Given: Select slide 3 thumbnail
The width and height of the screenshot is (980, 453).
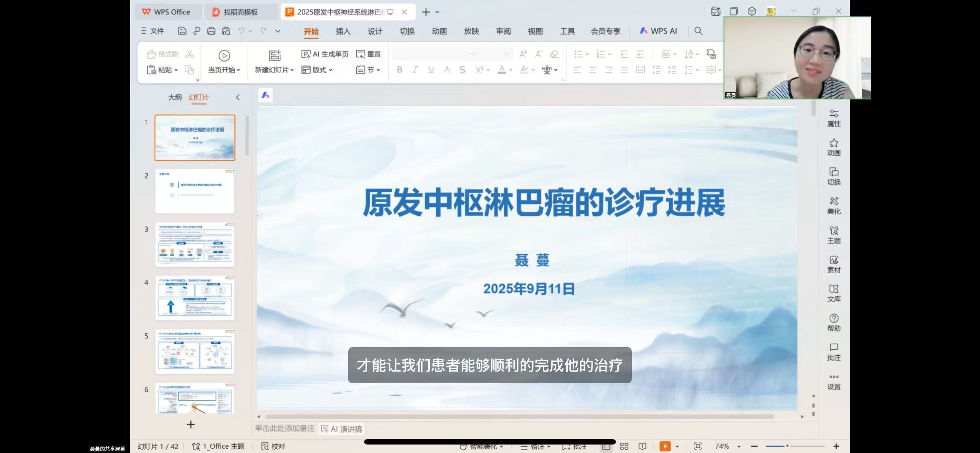Looking at the screenshot, I should [195, 244].
